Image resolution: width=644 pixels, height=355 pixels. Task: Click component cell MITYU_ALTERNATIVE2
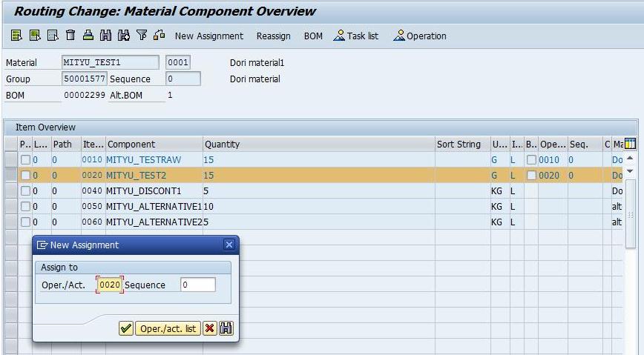tap(154, 222)
